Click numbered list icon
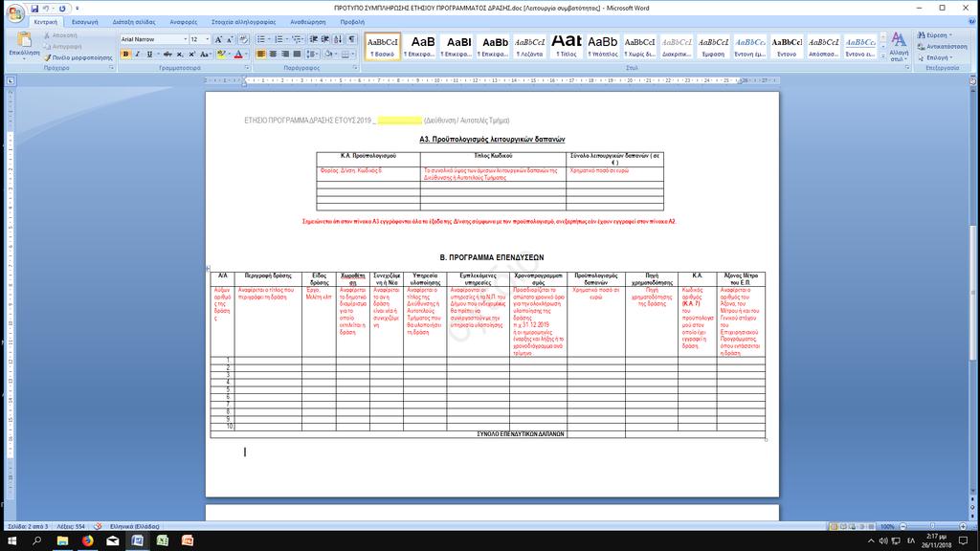This screenshot has height=551, width=980. pyautogui.click(x=278, y=39)
